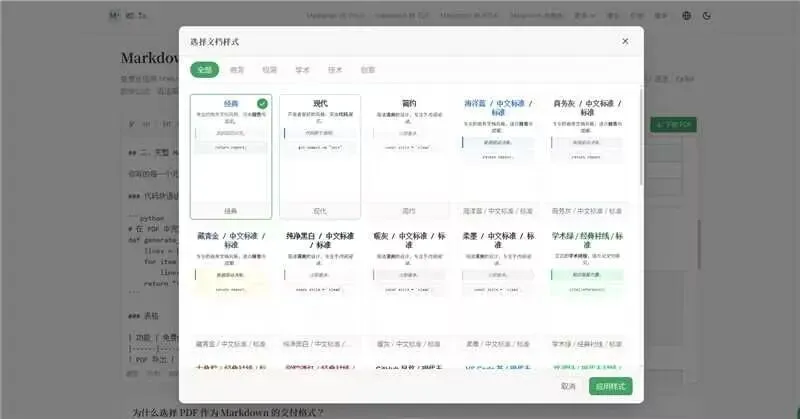Click the style list vertical scrollbar

click(641, 138)
